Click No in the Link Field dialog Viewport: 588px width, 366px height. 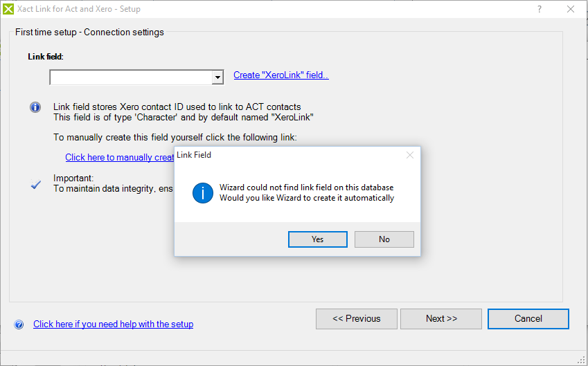coord(384,239)
